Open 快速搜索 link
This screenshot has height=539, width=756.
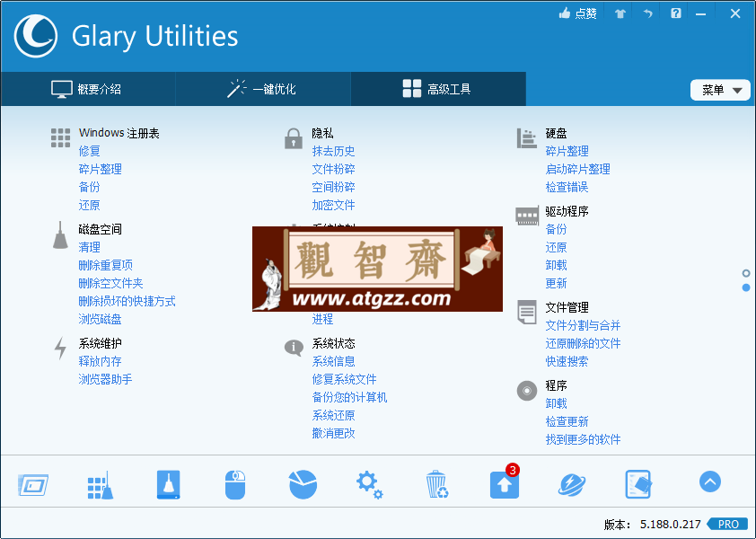coord(567,361)
